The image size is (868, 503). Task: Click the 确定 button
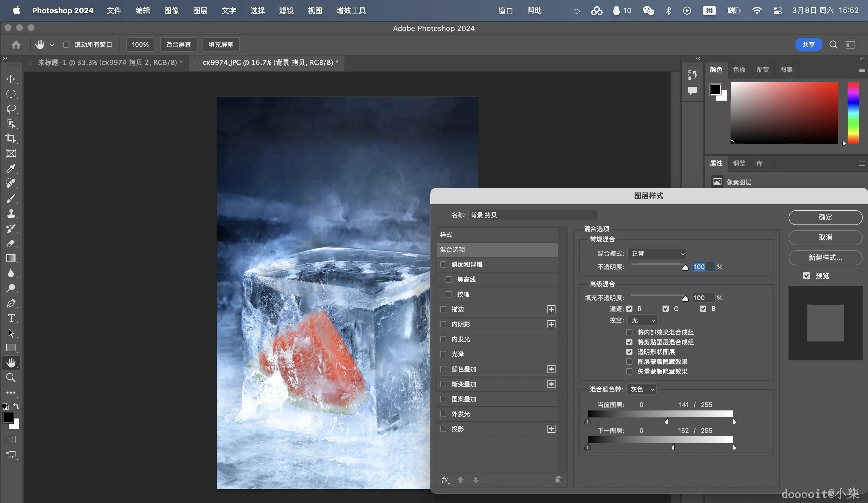point(825,217)
